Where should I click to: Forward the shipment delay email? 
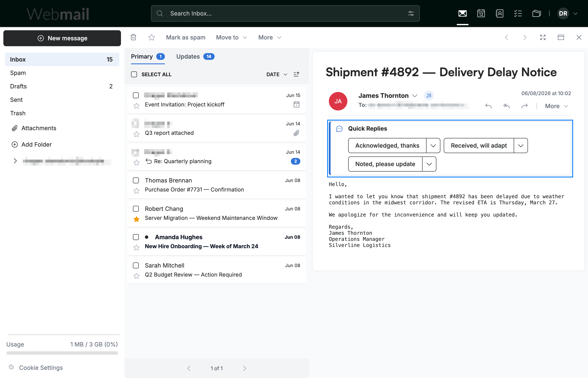[524, 106]
